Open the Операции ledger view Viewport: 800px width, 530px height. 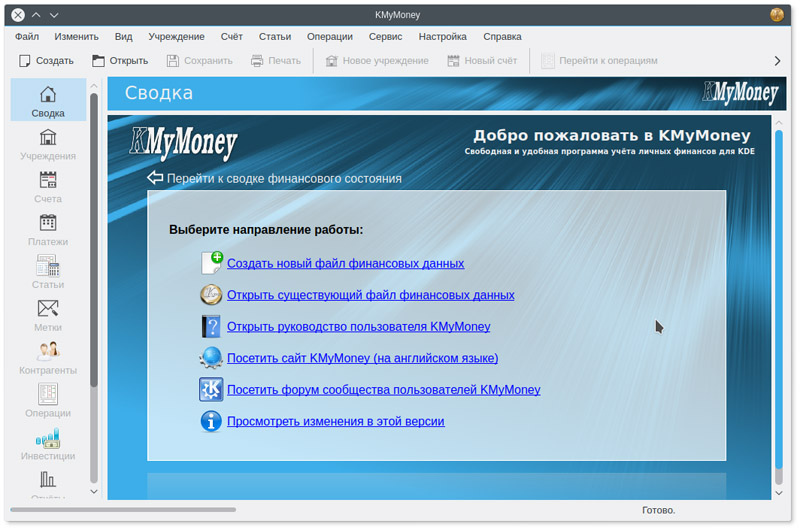[x=48, y=401]
